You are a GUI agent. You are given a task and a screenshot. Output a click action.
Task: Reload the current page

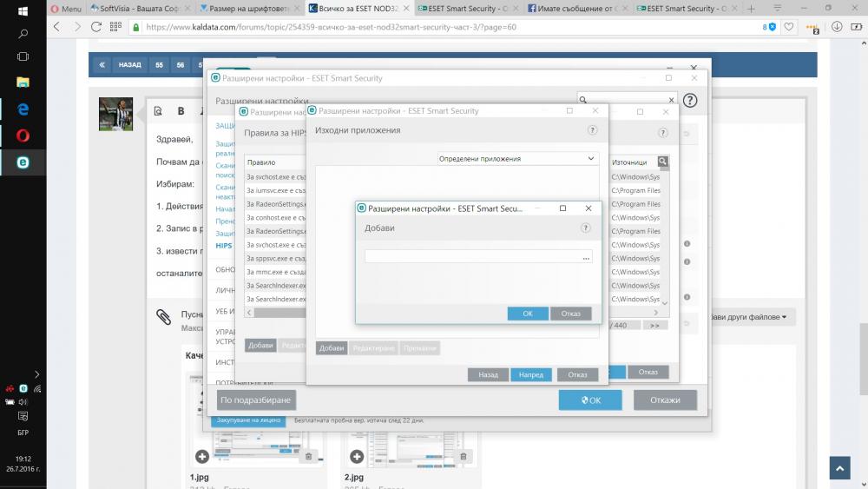pos(96,27)
